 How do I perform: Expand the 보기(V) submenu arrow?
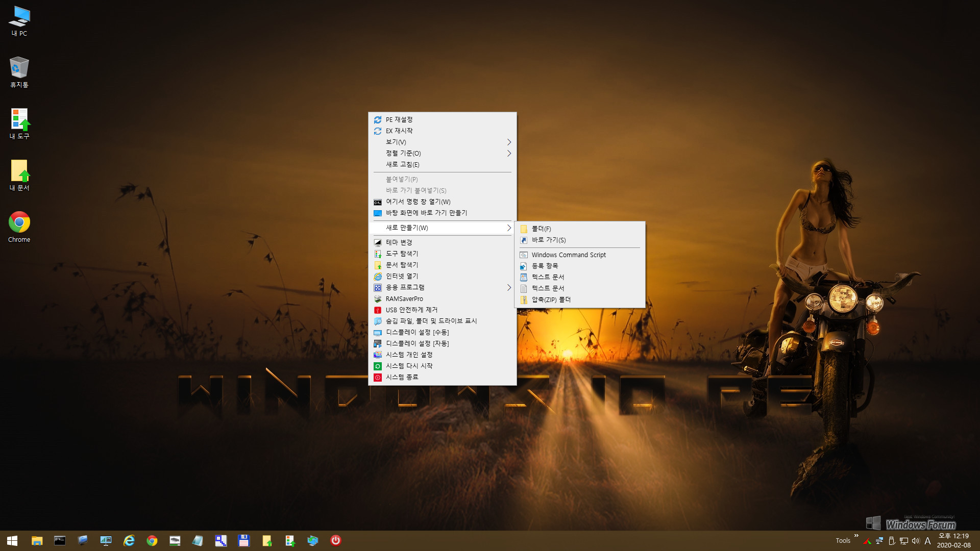[509, 142]
